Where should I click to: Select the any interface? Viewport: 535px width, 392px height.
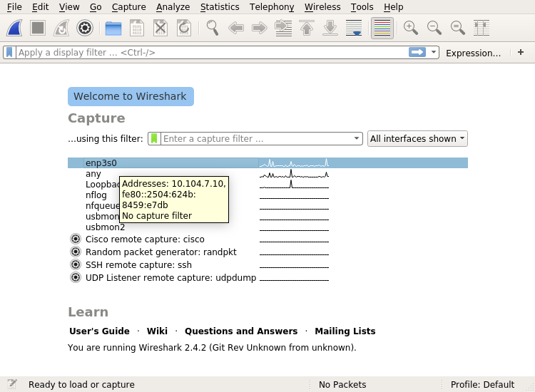pos(267,174)
